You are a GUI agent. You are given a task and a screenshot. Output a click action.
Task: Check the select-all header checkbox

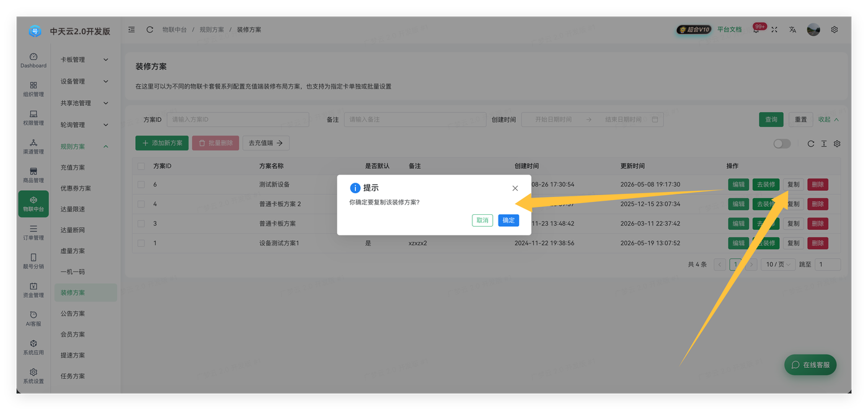141,166
